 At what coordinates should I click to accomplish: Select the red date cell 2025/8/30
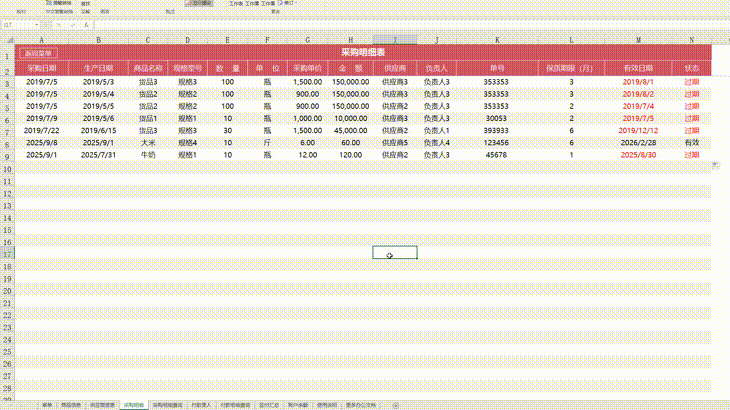point(638,155)
